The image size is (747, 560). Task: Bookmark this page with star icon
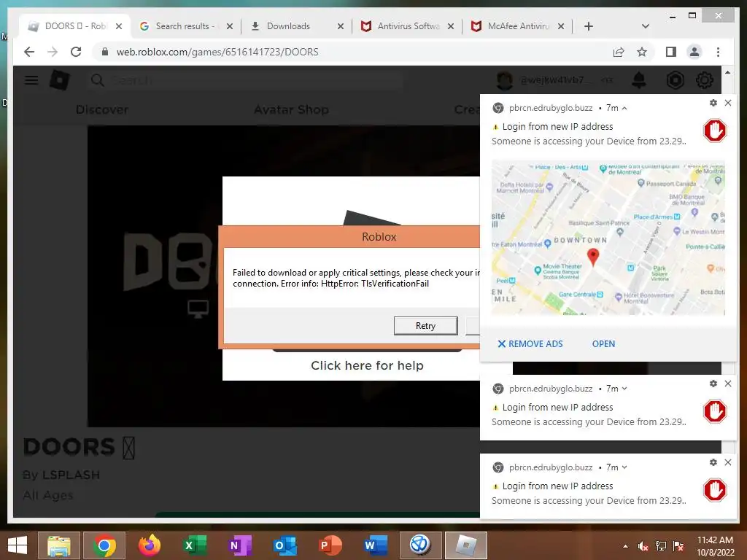[642, 52]
